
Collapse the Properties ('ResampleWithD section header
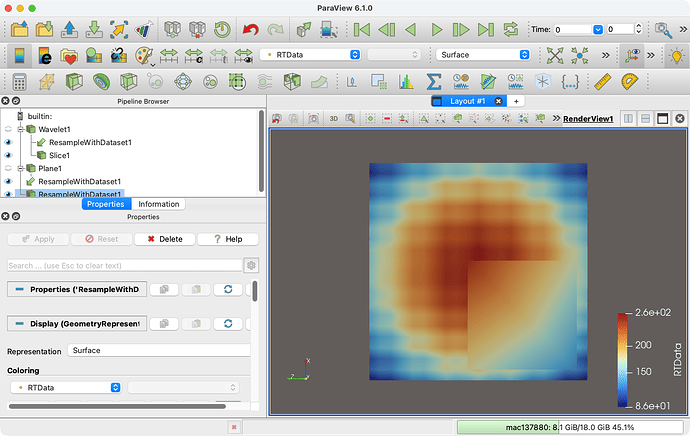pyautogui.click(x=77, y=289)
